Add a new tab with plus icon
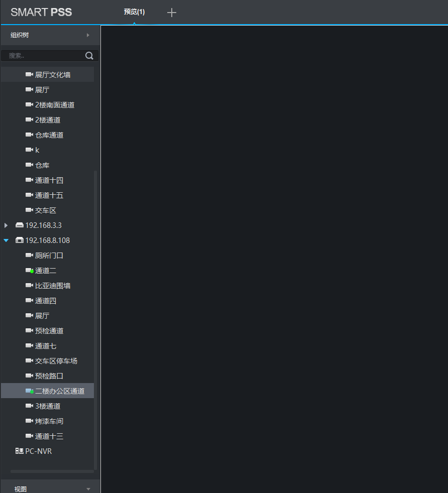 tap(171, 13)
